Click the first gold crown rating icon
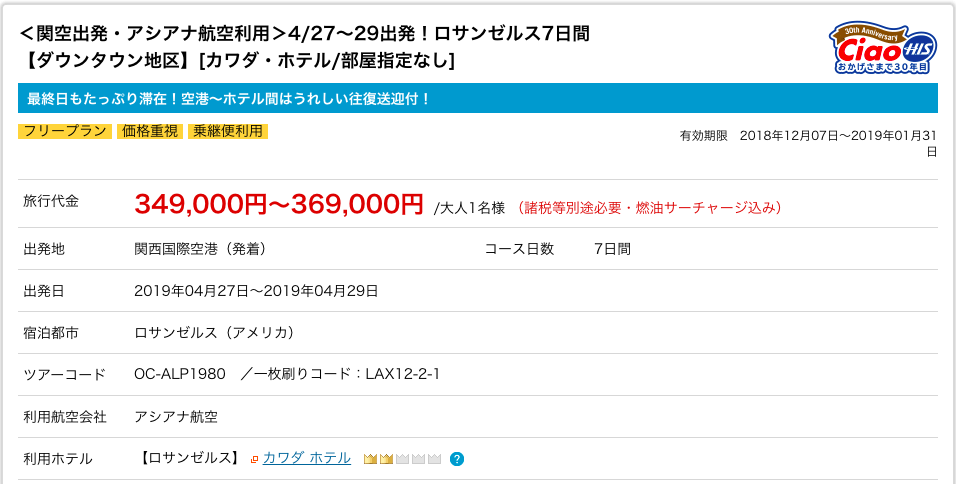The image size is (956, 484). point(370,459)
